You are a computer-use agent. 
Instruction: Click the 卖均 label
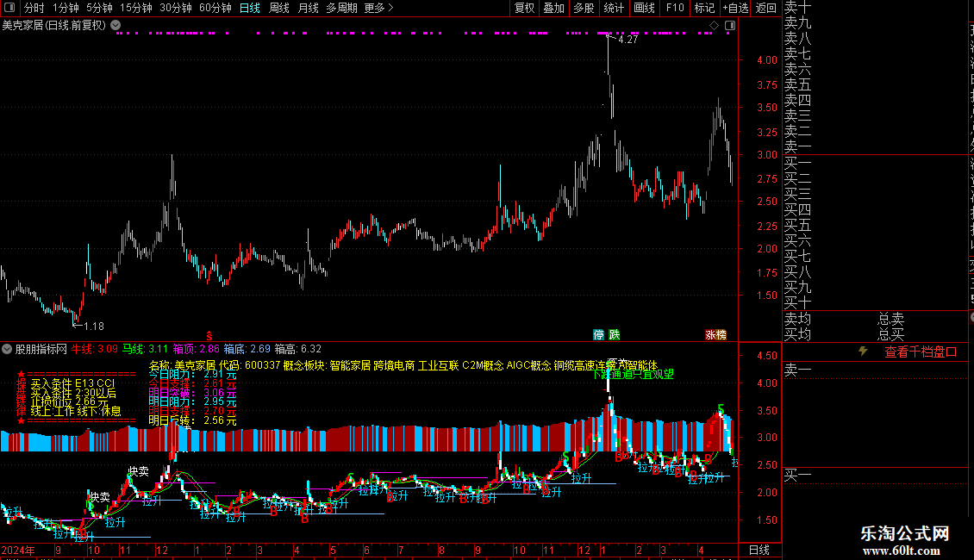click(797, 319)
